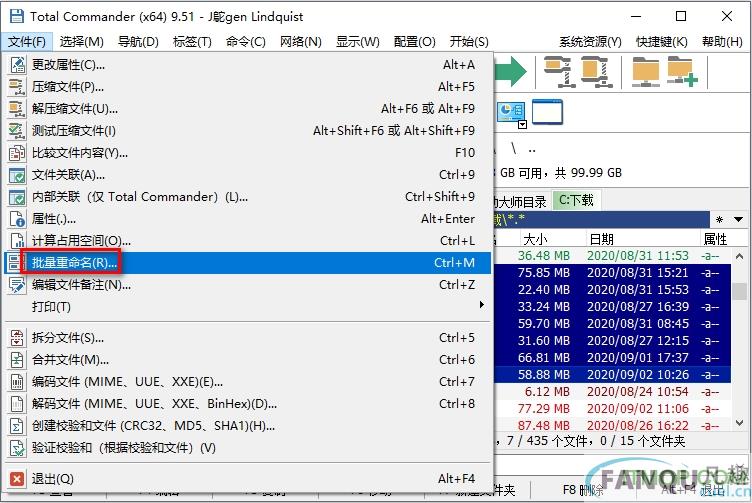Open the 配置(O) menu

pos(414,42)
